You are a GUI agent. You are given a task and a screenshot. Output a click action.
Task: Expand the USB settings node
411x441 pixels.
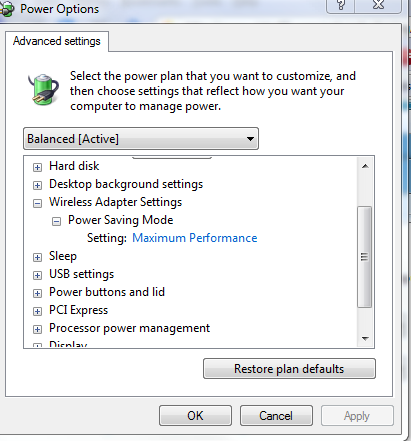(37, 275)
